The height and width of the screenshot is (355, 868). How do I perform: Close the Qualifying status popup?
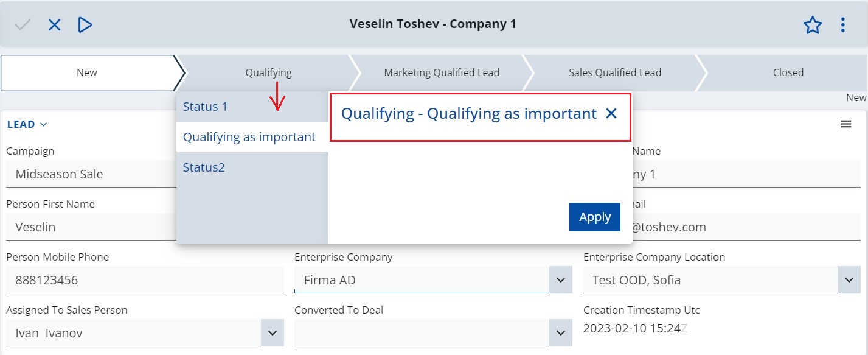[611, 113]
